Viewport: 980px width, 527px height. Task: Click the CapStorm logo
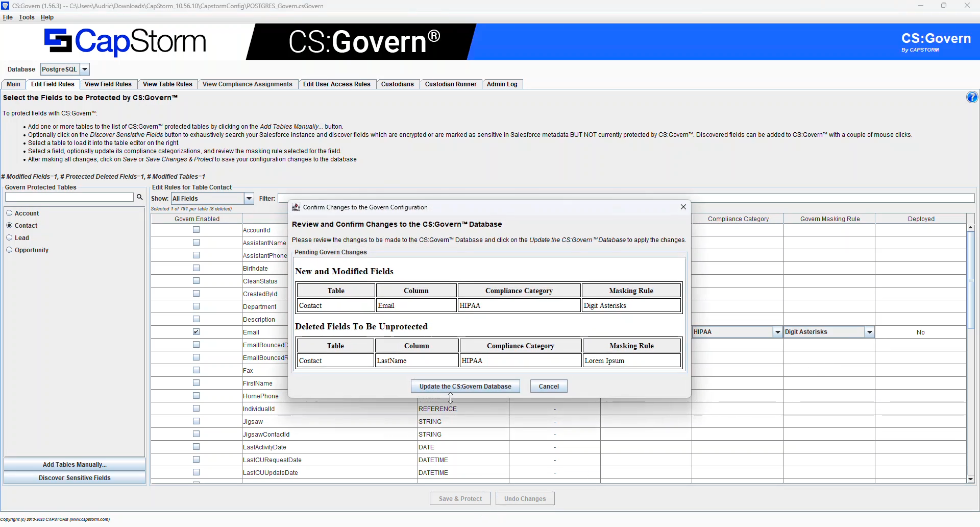click(125, 42)
